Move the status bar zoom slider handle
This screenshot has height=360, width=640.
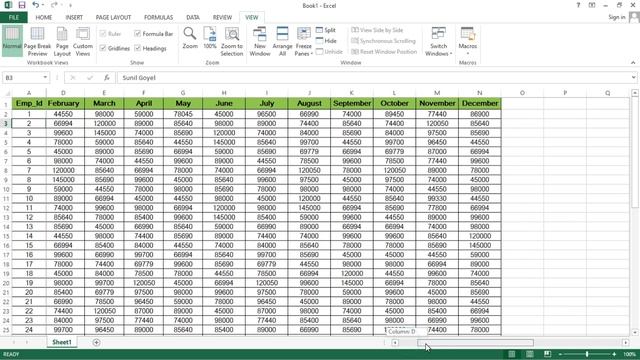[587, 354]
